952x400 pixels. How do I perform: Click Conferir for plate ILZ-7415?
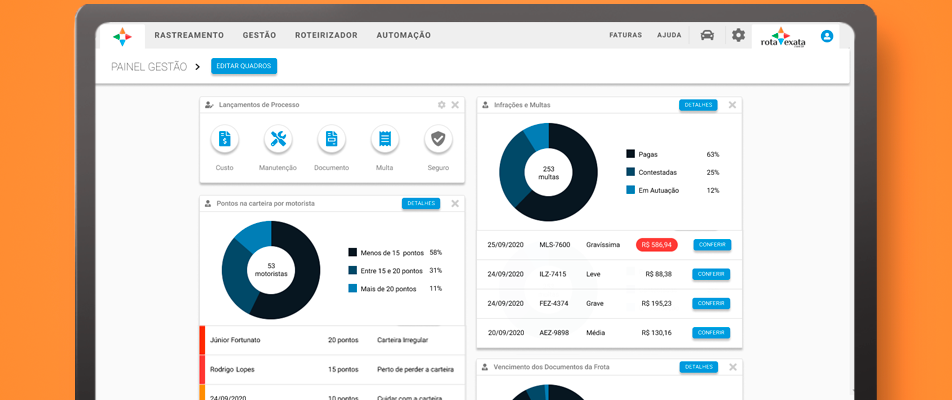[711, 274]
